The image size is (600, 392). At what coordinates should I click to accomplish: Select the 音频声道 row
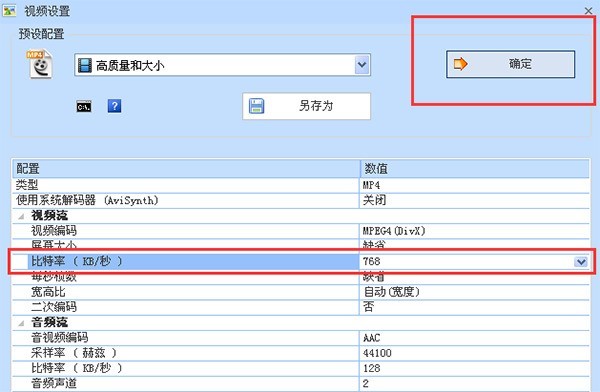tap(301, 383)
